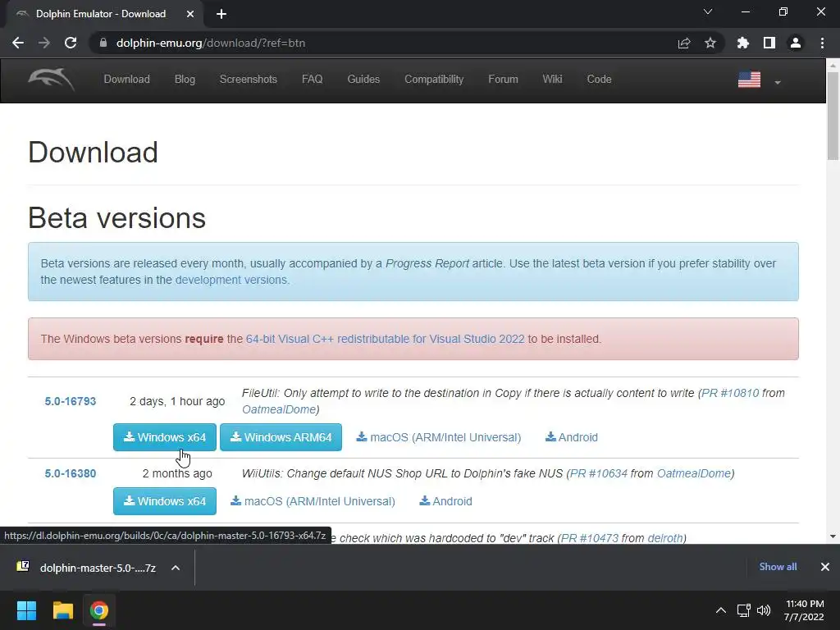Download Windows ARM64 build
Screen dimensions: 840x630
click(x=281, y=437)
